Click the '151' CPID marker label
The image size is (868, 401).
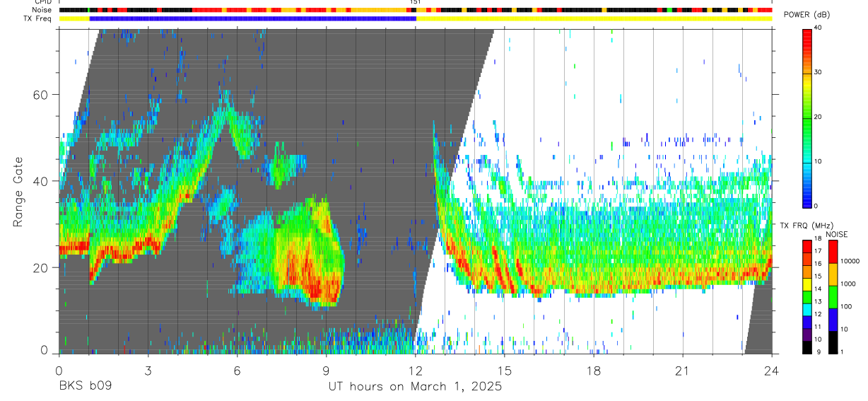(415, 2)
